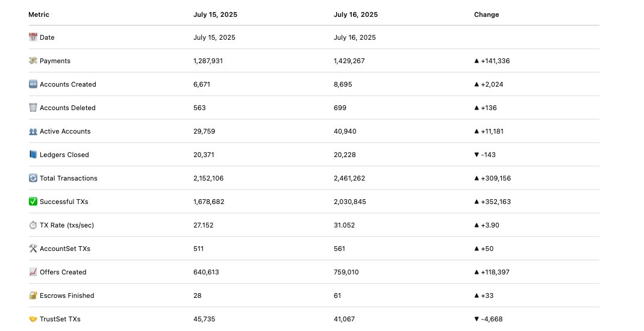The height and width of the screenshot is (331, 644).
Task: Click the money icon beside Payments
Action: (x=33, y=61)
